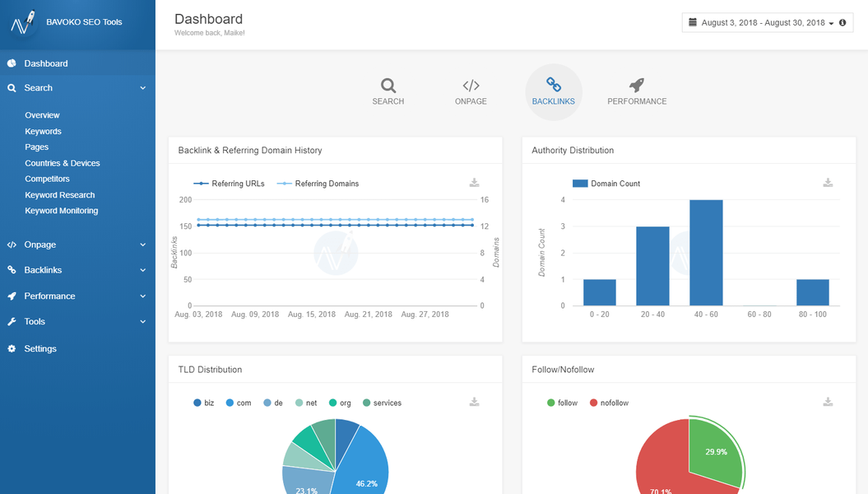Click the Dashboard page heading
The image size is (868, 494).
click(209, 19)
